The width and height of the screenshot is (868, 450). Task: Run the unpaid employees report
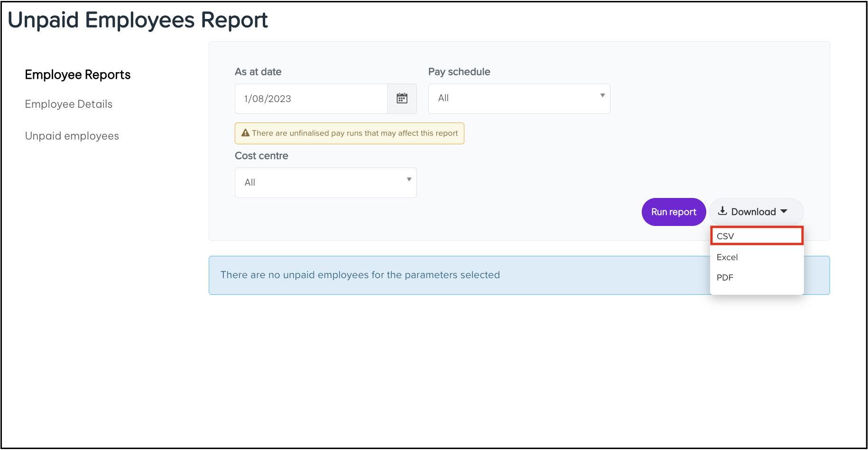click(674, 212)
